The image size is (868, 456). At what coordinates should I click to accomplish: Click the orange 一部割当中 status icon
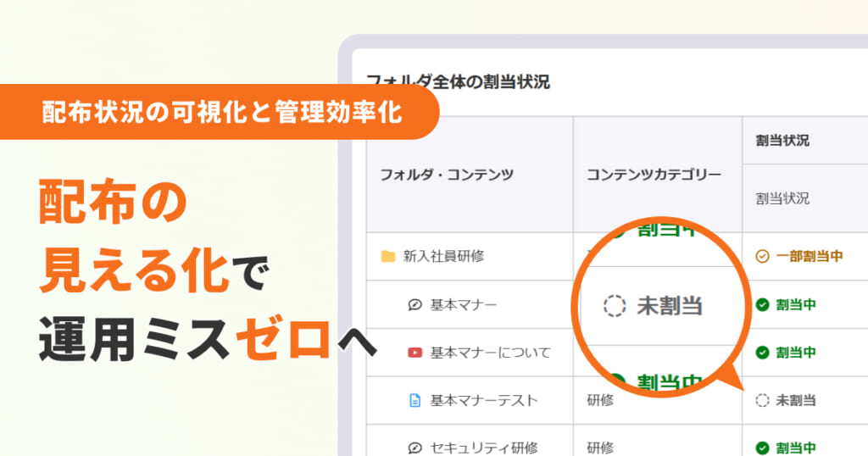click(762, 256)
